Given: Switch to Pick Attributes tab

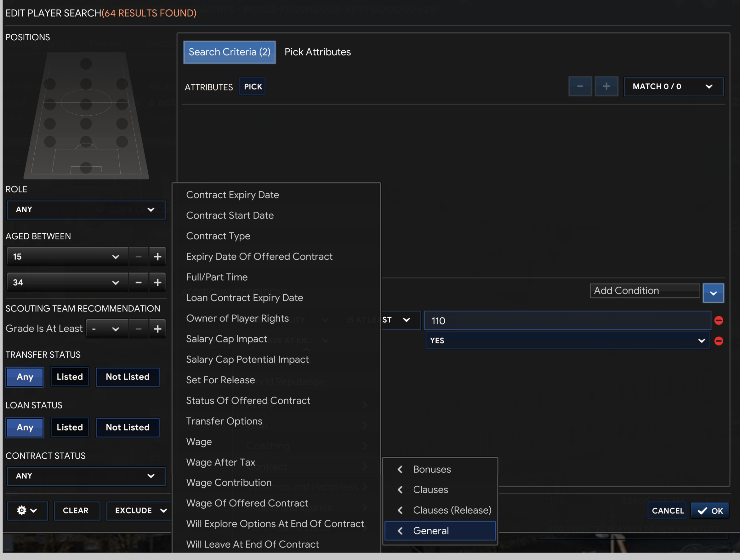Looking at the screenshot, I should 317,52.
